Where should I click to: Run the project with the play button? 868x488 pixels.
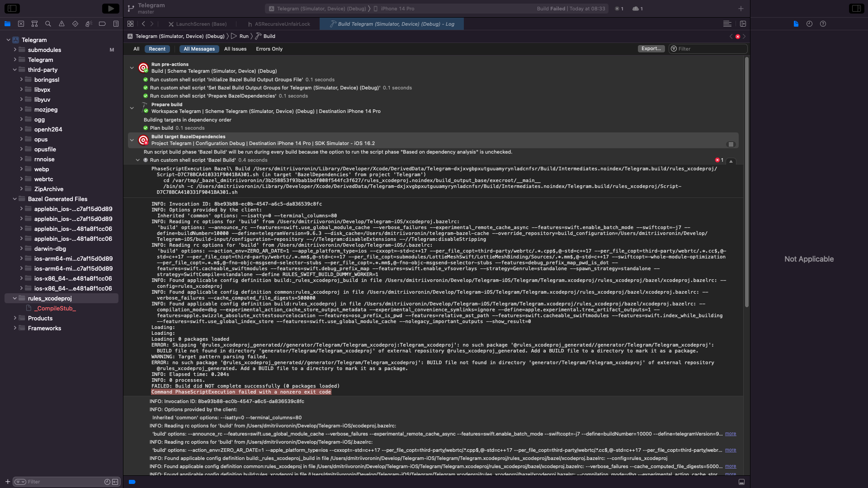coord(110,9)
